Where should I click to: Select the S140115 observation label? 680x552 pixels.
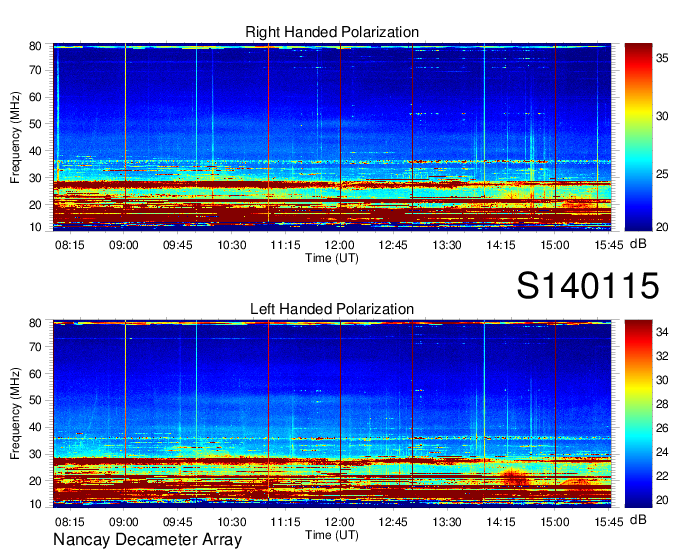[x=588, y=285]
